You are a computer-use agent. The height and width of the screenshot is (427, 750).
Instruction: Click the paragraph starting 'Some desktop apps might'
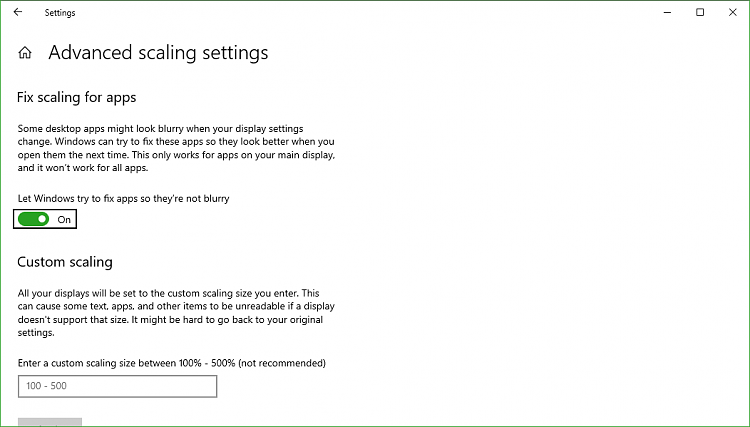176,148
